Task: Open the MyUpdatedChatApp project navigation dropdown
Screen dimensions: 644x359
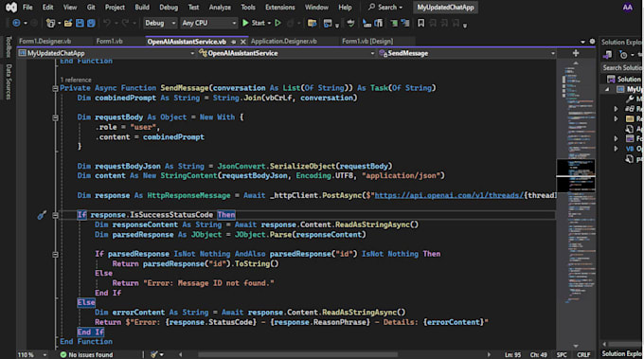Action: pos(106,53)
